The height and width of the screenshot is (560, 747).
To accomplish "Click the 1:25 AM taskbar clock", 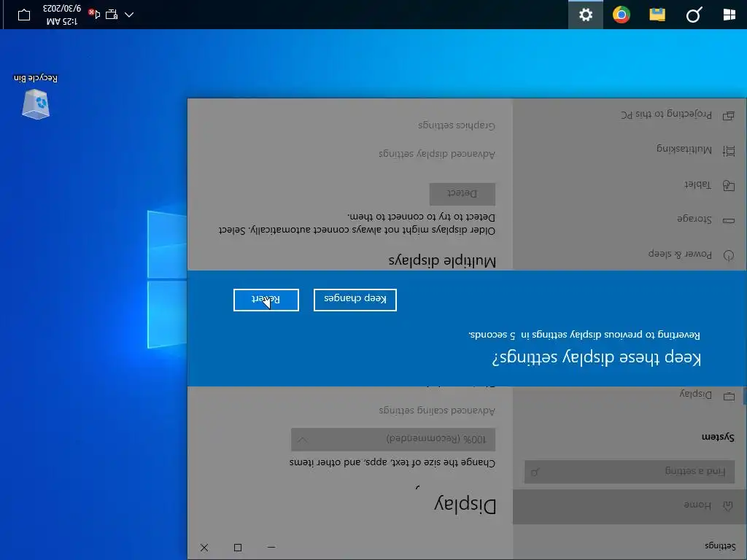I will [62, 15].
